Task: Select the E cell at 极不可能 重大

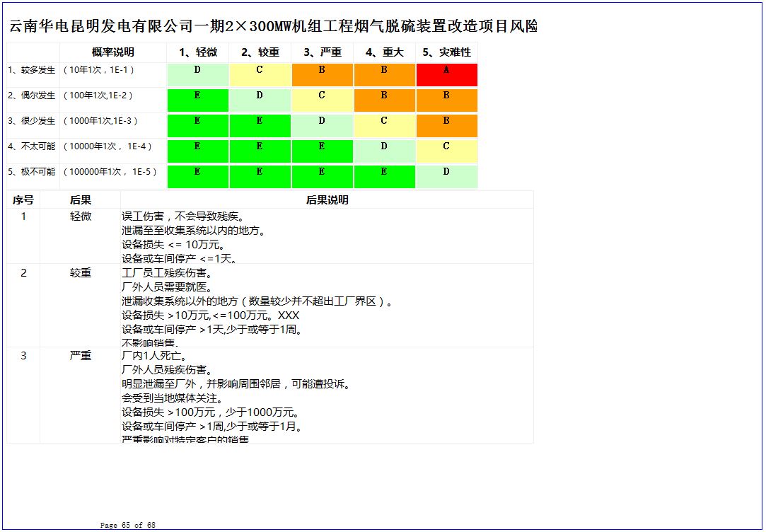Action: 385,176
